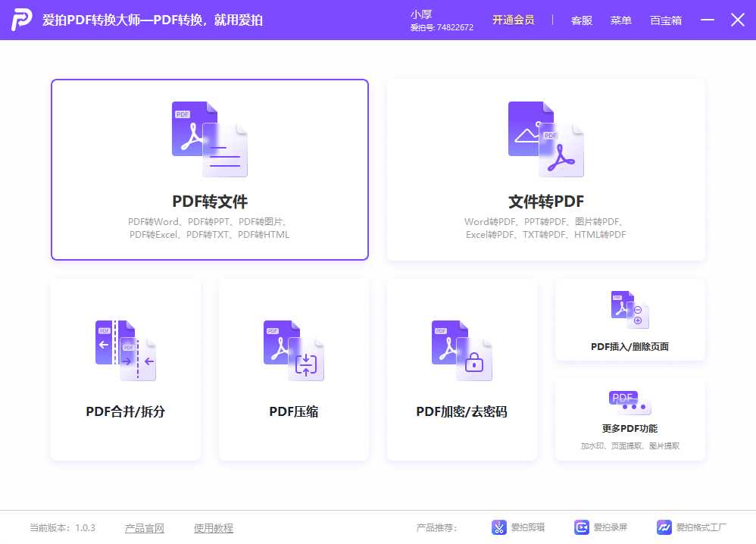This screenshot has width=756, height=544.
Task: Open the 百宝箱 toolbox menu
Action: coord(666,20)
